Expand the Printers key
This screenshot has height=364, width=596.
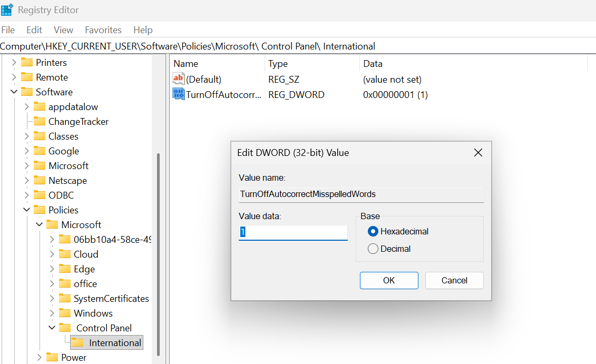(14, 62)
